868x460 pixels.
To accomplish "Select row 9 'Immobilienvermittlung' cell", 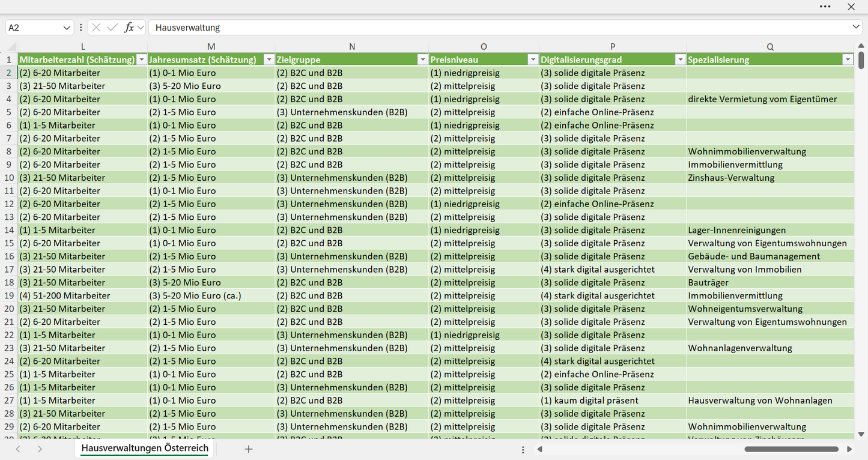I will pyautogui.click(x=770, y=165).
